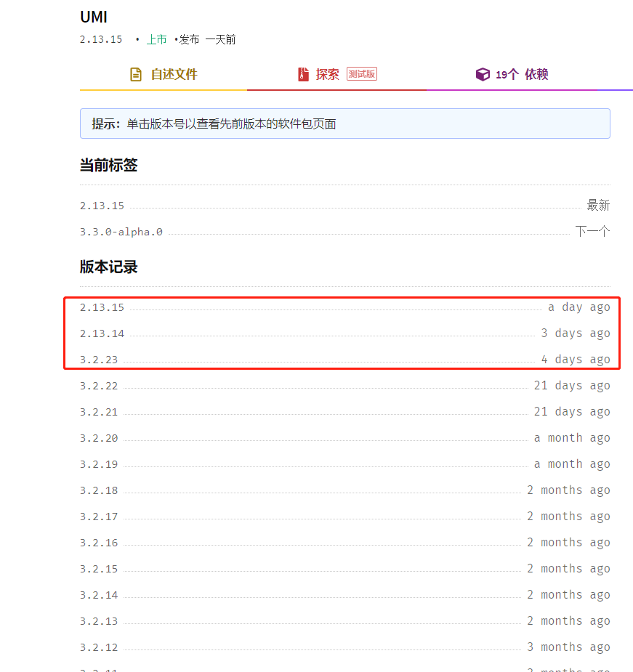Click '3 months ago' next to 3.2.12
633x672 pixels.
[x=568, y=647]
